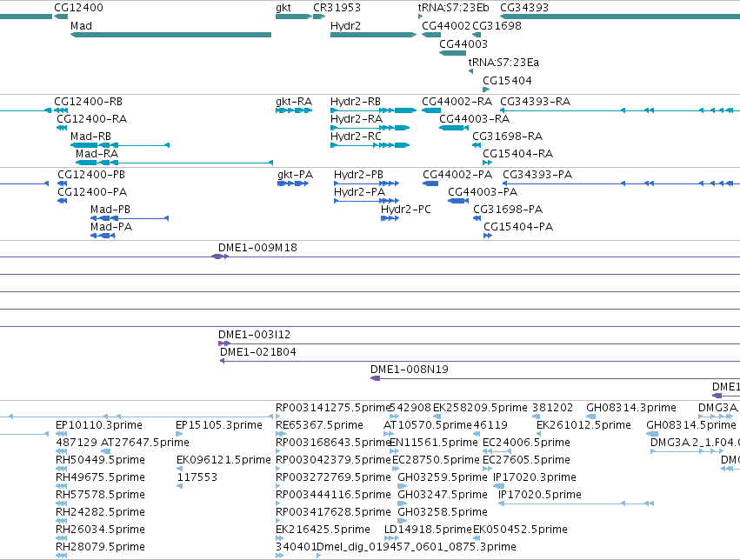Click EST EK216425.5prime
This screenshot has height=560, width=740.
click(323, 530)
